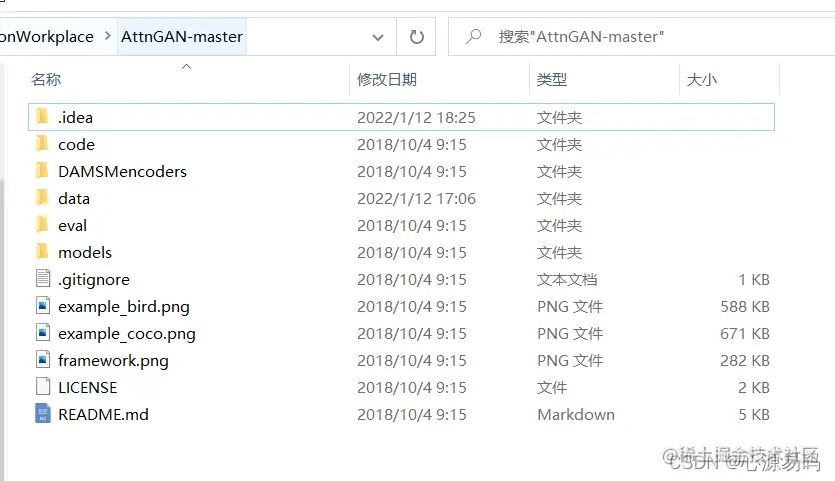The height and width of the screenshot is (481, 835).
Task: Click the Markdown type cell
Action: click(x=576, y=414)
